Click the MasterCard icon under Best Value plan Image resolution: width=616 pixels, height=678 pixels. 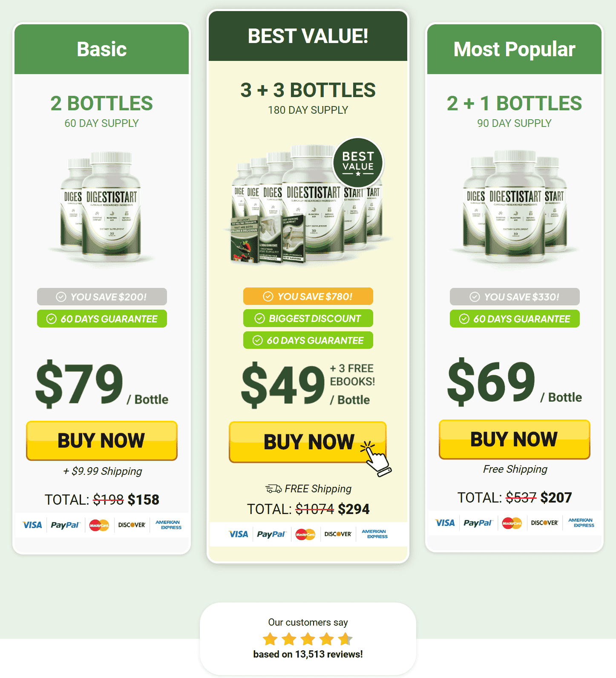[x=305, y=534]
